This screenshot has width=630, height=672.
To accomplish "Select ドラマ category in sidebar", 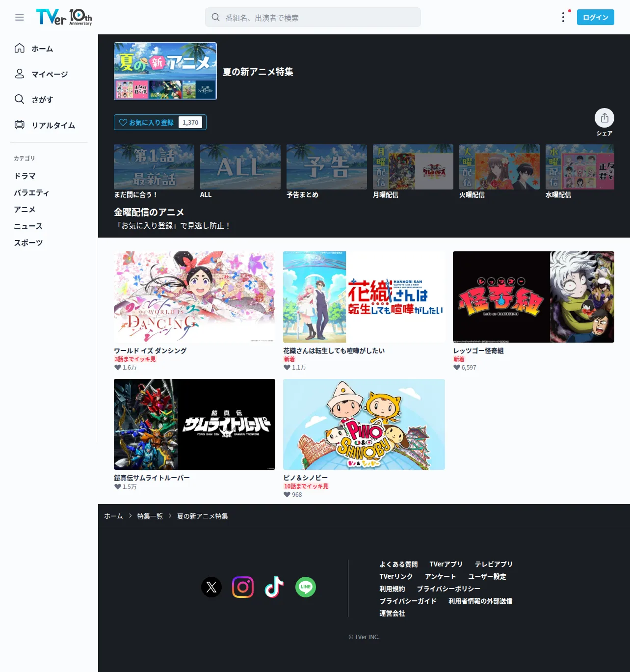I will click(25, 176).
